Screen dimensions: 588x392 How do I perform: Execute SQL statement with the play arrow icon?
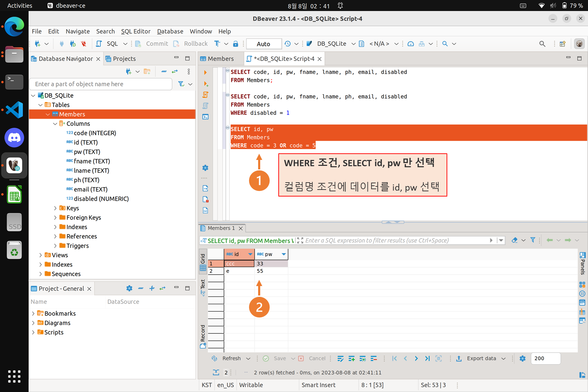pos(205,72)
